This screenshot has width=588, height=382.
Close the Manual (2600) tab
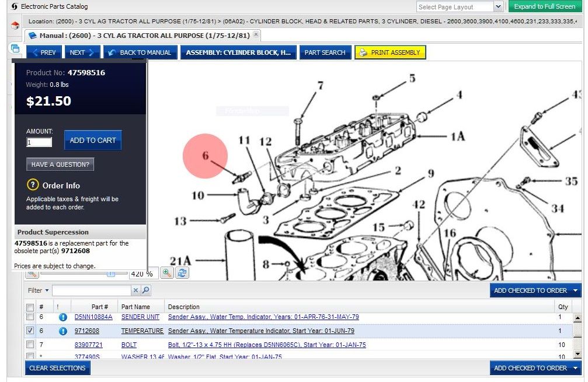coord(256,35)
